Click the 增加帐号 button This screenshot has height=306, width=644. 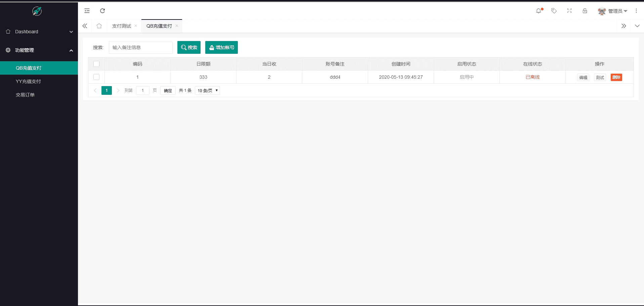tap(221, 47)
